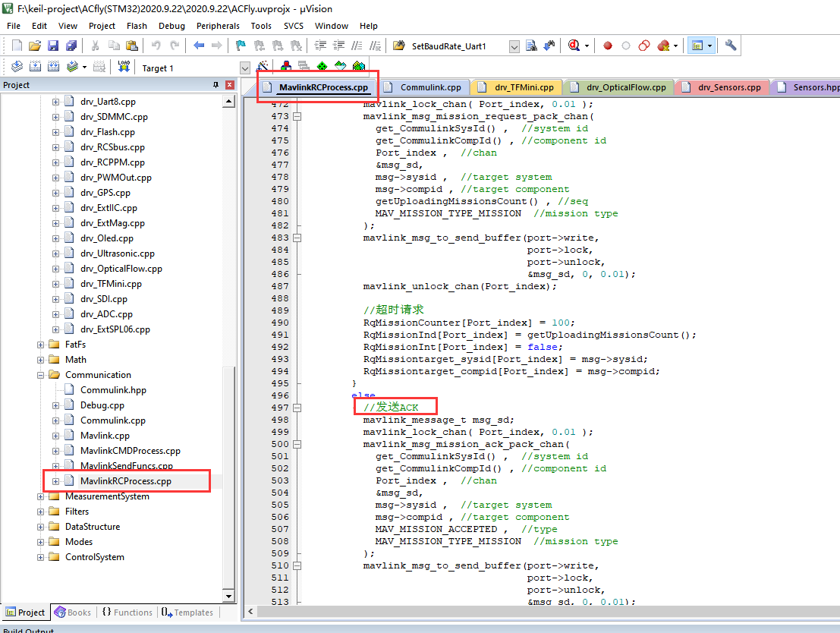This screenshot has width=840, height=633.
Task: Kill all breakpoints icon
Action: point(663,46)
